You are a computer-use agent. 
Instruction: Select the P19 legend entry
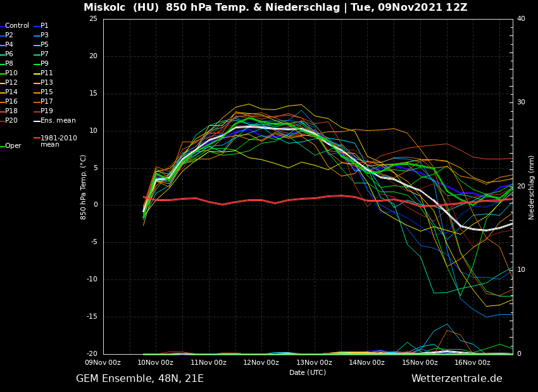coord(47,111)
